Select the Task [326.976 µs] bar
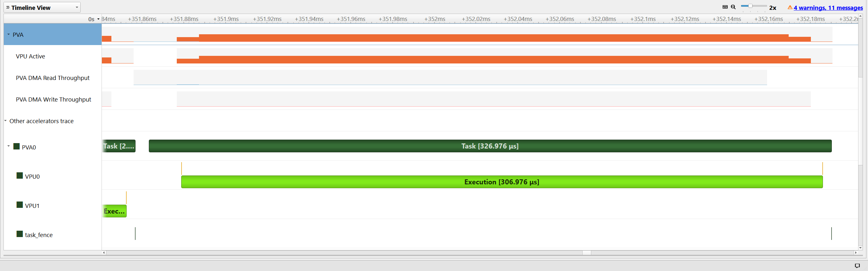The image size is (868, 271). [x=490, y=146]
